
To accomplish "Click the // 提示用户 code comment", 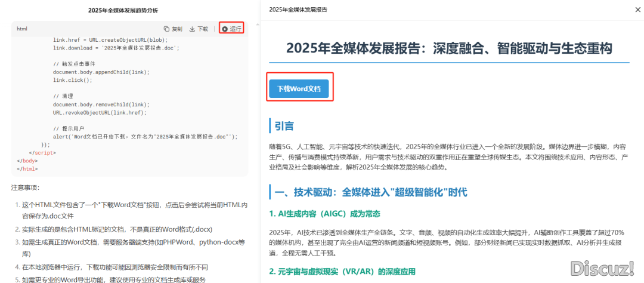I will click(69, 128).
